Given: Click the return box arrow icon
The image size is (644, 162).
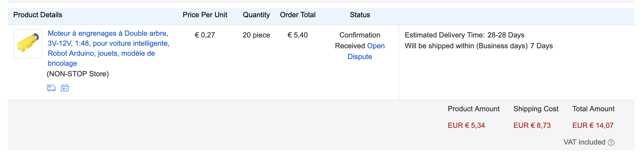Looking at the screenshot, I should 65,88.
